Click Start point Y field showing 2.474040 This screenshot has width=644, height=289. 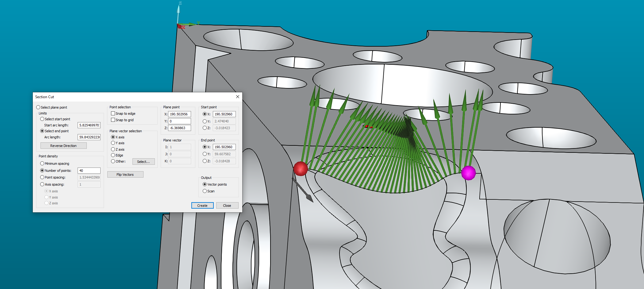click(x=224, y=121)
